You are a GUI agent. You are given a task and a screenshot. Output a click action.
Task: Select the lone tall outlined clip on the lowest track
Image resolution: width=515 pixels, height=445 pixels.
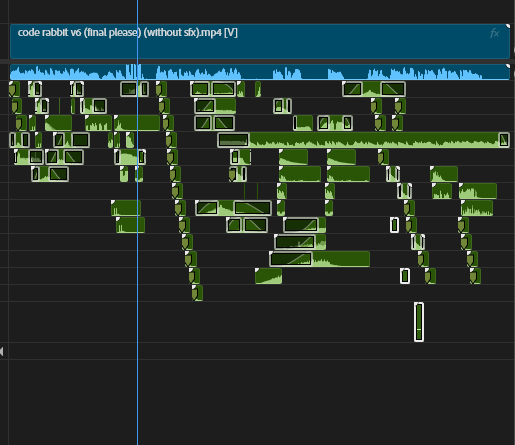pos(419,322)
